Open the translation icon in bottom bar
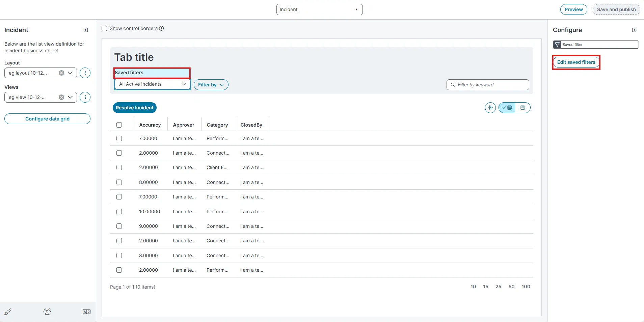 click(87, 312)
